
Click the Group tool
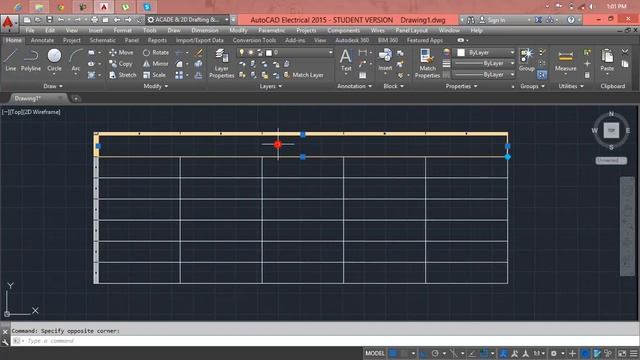527,60
